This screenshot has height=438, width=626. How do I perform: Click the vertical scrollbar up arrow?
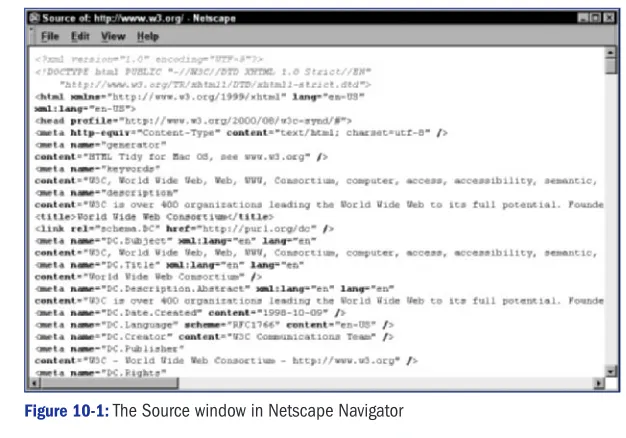click(610, 53)
